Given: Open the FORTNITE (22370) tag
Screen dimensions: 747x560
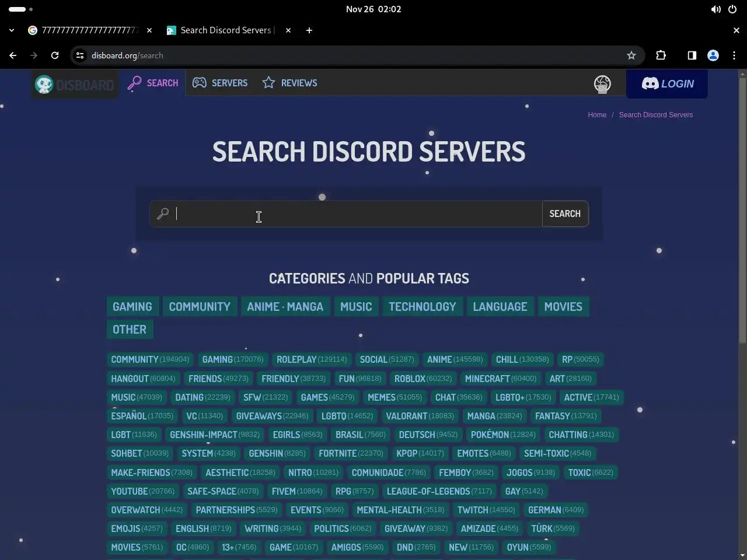Looking at the screenshot, I should [x=351, y=453].
